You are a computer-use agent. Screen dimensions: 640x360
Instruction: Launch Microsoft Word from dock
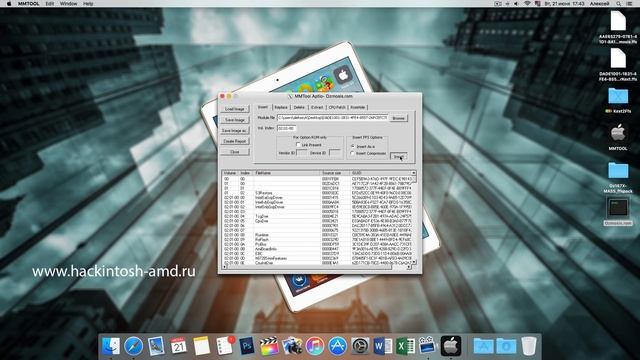click(x=382, y=346)
